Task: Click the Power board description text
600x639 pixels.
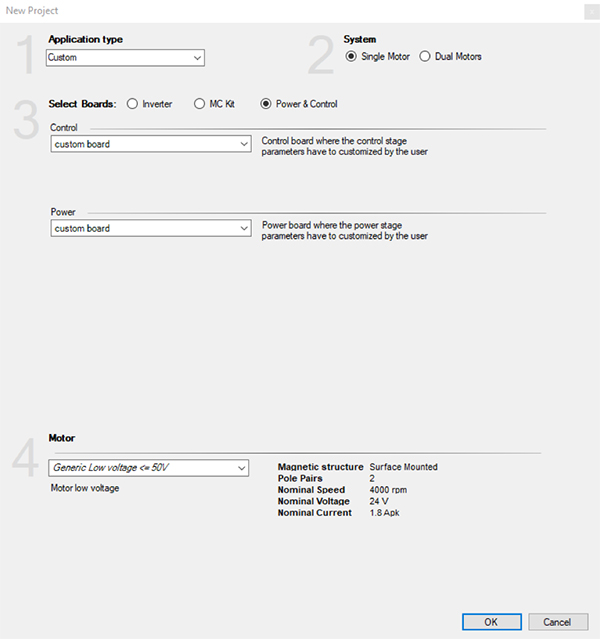Action: pos(344,231)
